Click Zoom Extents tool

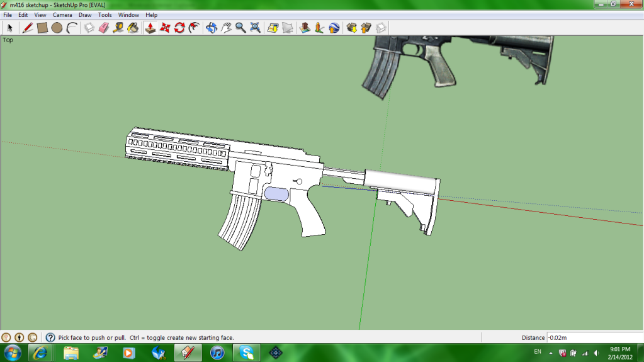click(255, 28)
